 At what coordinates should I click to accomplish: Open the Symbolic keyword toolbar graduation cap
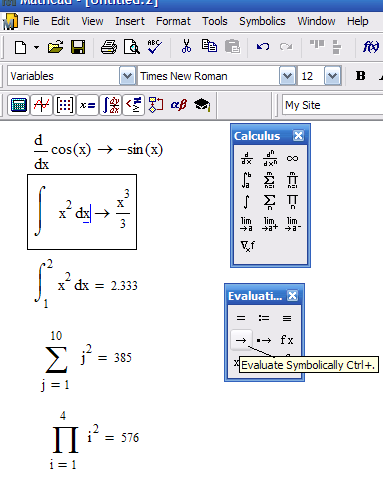point(202,105)
